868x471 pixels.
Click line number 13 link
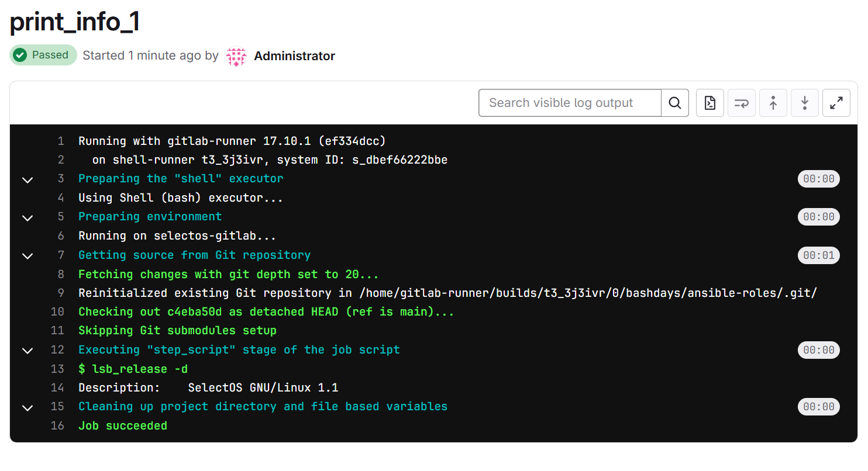[57, 369]
